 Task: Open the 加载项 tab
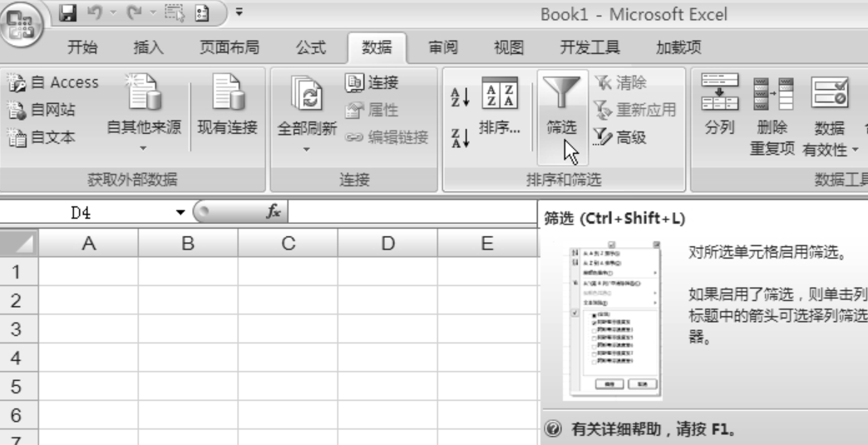pyautogui.click(x=678, y=47)
